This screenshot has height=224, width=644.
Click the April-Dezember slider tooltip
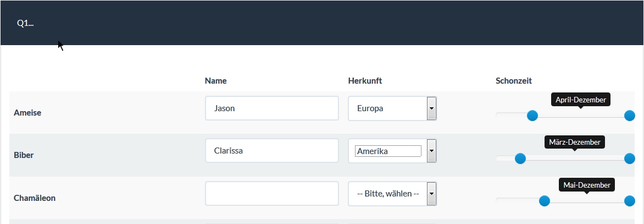[581, 100]
